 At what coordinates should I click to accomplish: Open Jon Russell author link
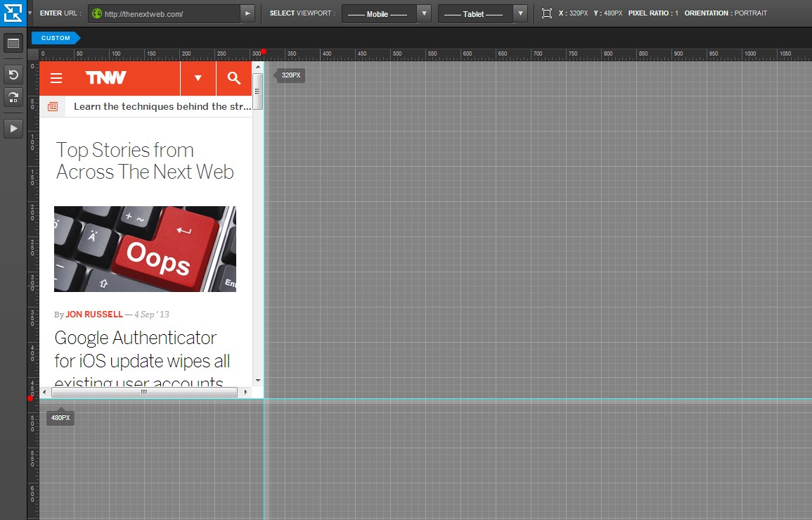[94, 315]
